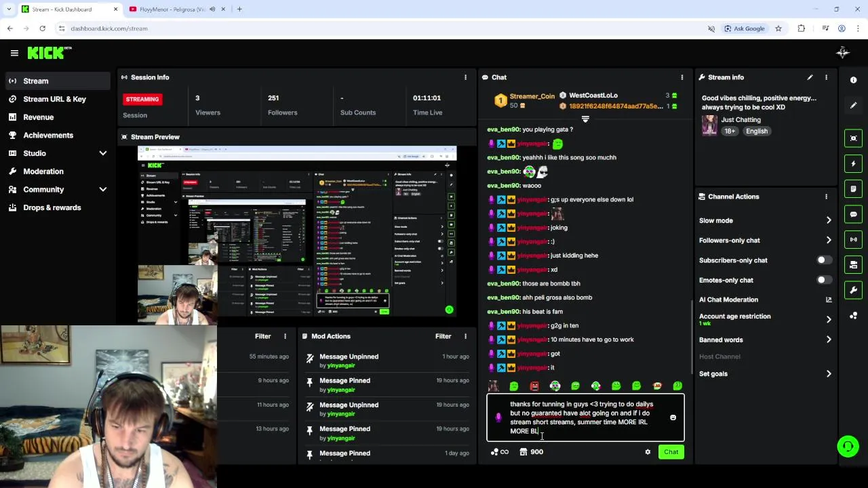
Task: Open a new browser tab
Action: (239, 9)
